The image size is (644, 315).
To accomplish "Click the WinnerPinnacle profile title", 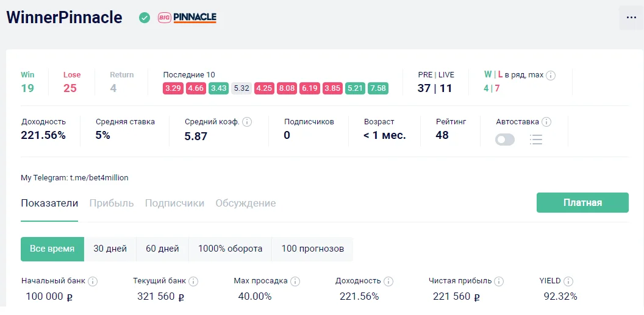I will [64, 17].
